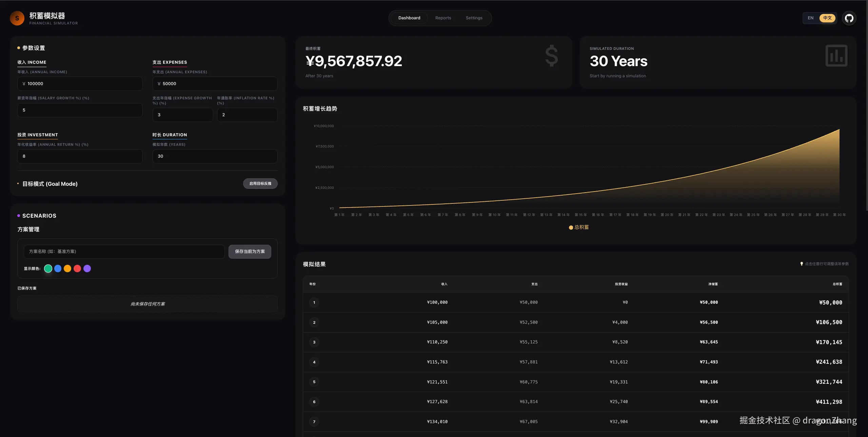Click the dollar sign icon on savings card

click(x=551, y=56)
